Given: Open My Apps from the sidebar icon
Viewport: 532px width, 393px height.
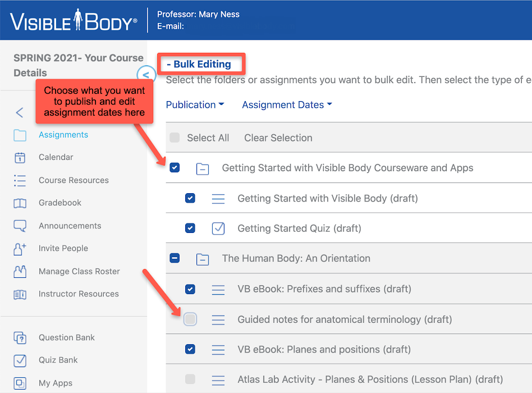Looking at the screenshot, I should tap(20, 382).
